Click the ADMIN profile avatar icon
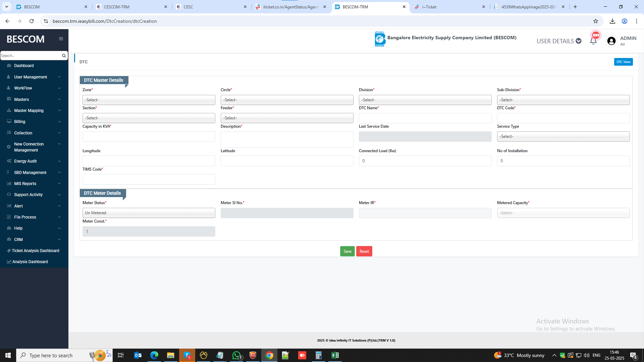The width and height of the screenshot is (644, 362). point(611,41)
